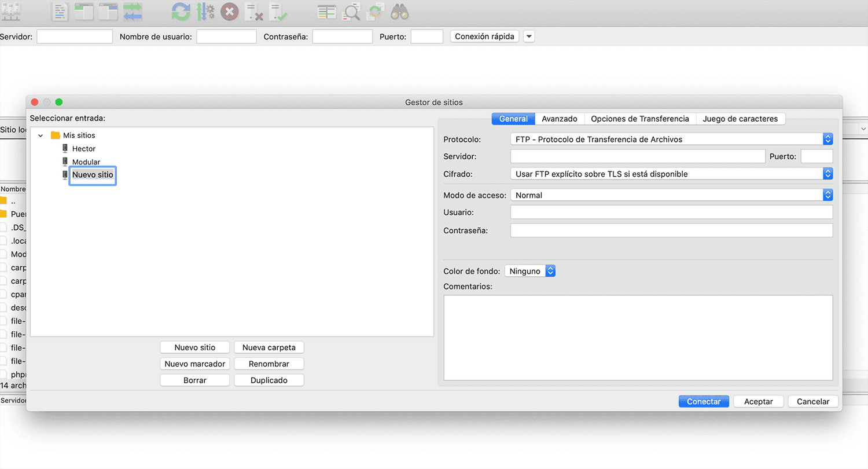The image size is (868, 469).
Task: Open the Opciones de Transferencia tab
Action: 640,119
